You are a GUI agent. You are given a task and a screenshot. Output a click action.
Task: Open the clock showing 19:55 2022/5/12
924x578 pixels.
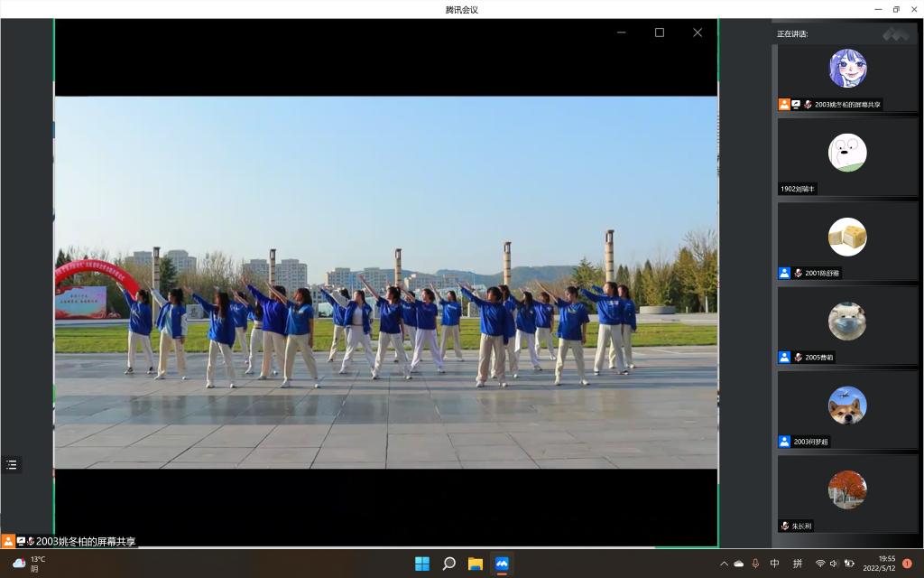tap(879, 564)
